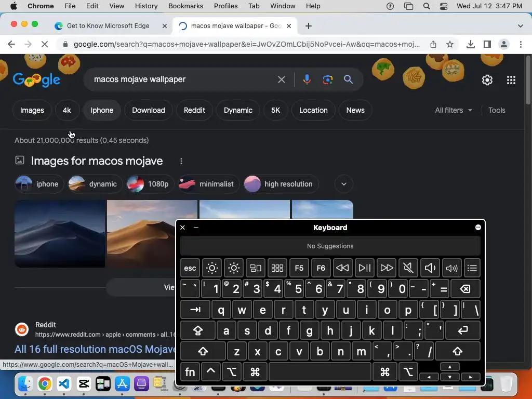
Task: Clear the search query with X icon
Action: (x=281, y=79)
